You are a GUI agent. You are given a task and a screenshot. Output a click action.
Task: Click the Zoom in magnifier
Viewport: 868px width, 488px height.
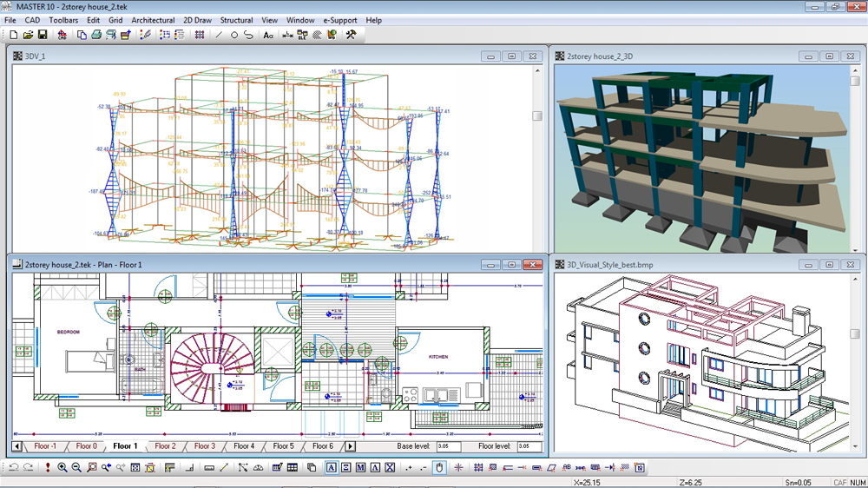click(62, 468)
